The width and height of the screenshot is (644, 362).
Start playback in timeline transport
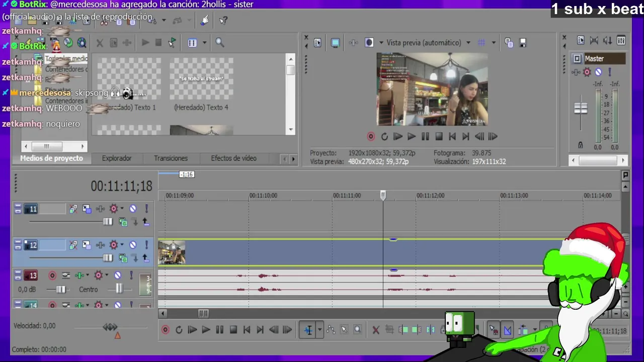pos(206,330)
